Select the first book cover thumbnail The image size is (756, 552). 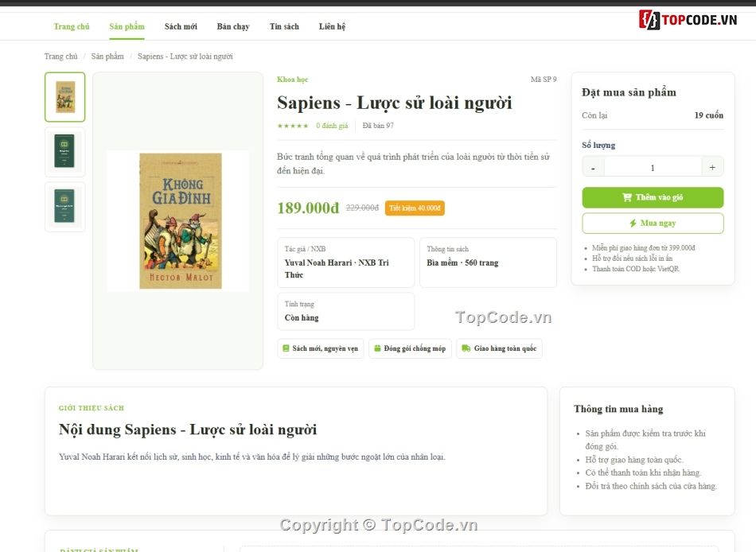[x=65, y=97]
